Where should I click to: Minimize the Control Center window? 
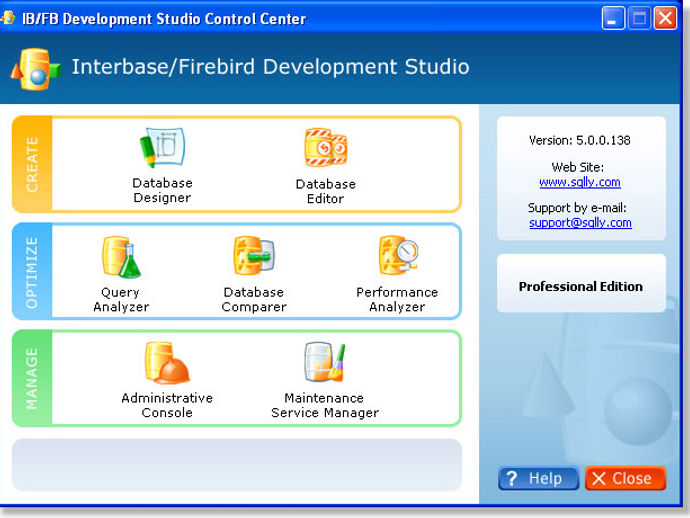(613, 18)
